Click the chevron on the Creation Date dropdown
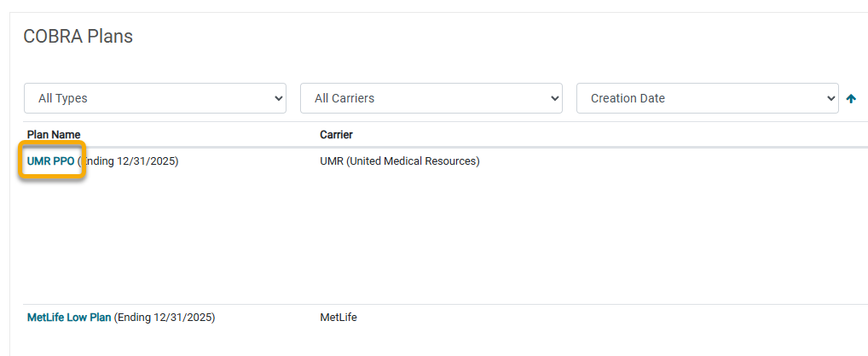The image size is (868, 356). pyautogui.click(x=830, y=99)
